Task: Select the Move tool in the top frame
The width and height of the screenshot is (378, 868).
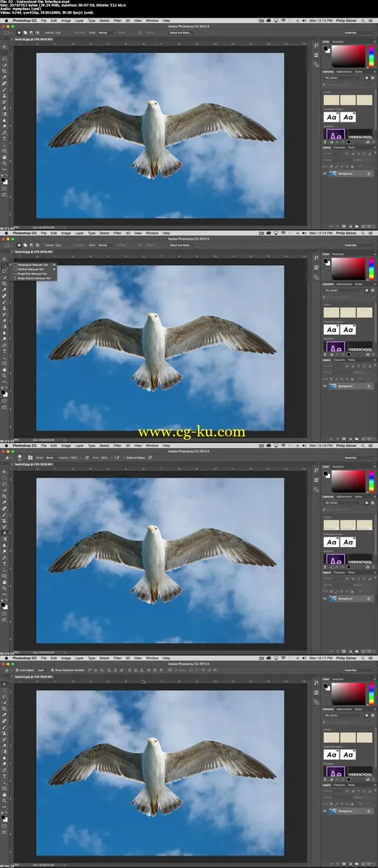Action: tap(4, 46)
